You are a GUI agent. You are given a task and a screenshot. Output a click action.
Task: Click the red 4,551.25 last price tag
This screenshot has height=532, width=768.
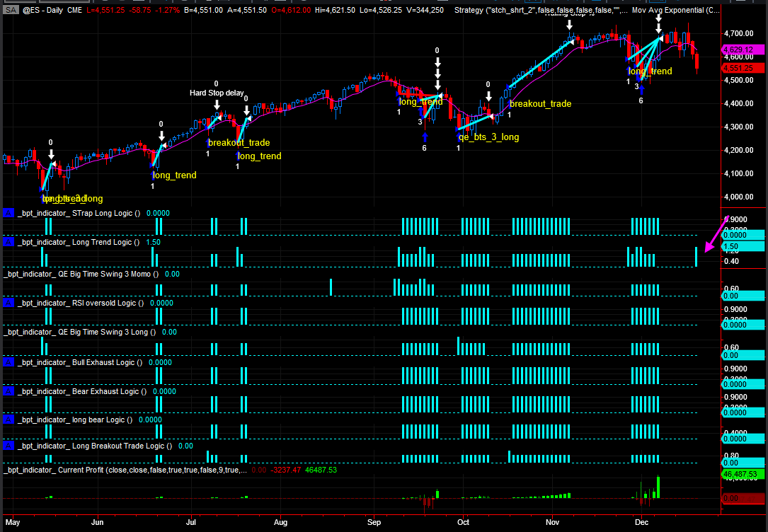(x=742, y=68)
